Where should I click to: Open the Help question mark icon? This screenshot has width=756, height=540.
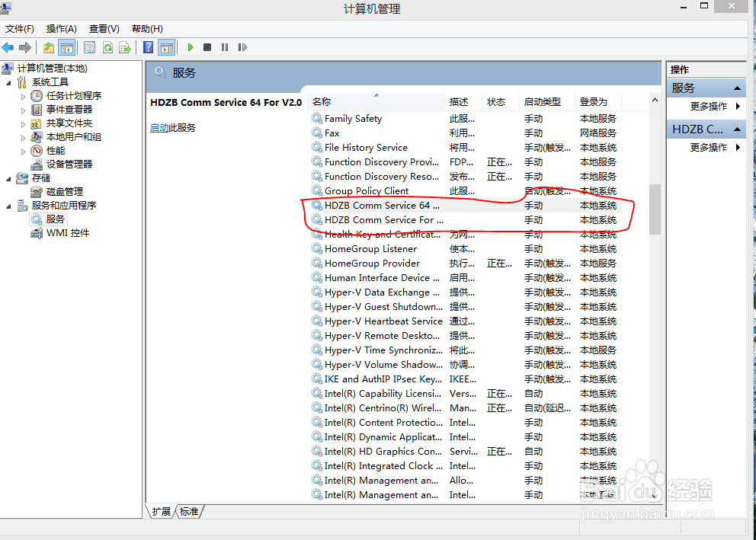149,47
